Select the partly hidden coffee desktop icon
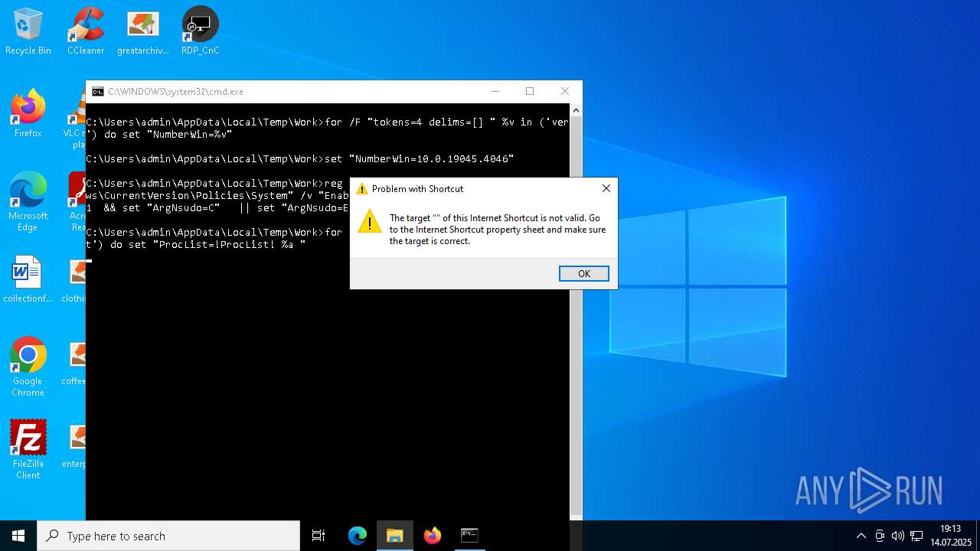980x551 pixels. (73, 363)
